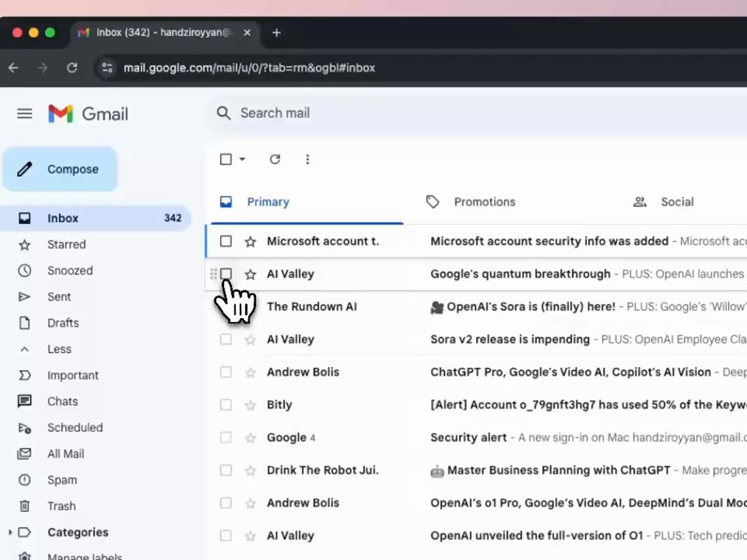Close the Inbox browser tab

(x=247, y=33)
